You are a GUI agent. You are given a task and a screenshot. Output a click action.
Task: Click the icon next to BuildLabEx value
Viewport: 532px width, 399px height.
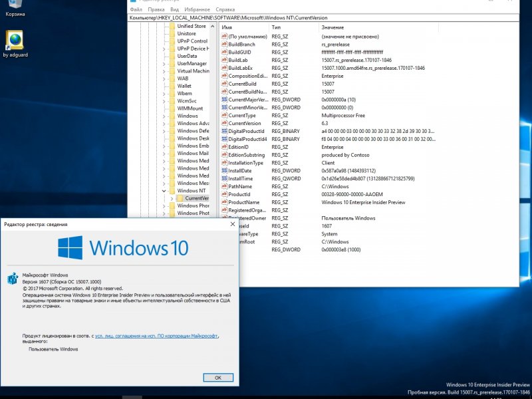pos(224,68)
